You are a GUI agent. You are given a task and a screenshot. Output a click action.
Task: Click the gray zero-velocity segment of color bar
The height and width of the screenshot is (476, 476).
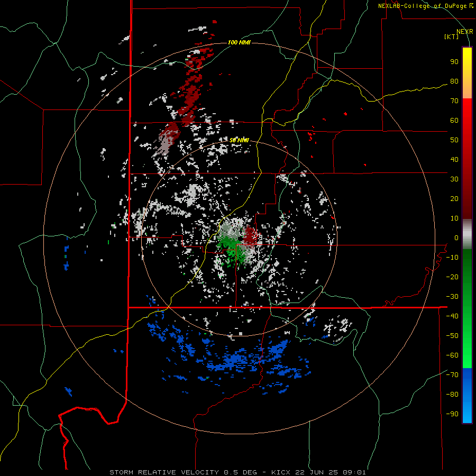[467, 234]
